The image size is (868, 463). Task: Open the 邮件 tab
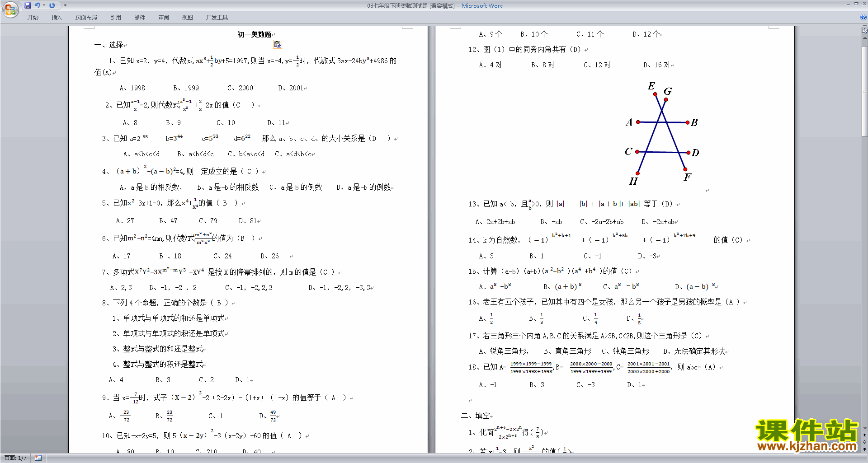(140, 18)
